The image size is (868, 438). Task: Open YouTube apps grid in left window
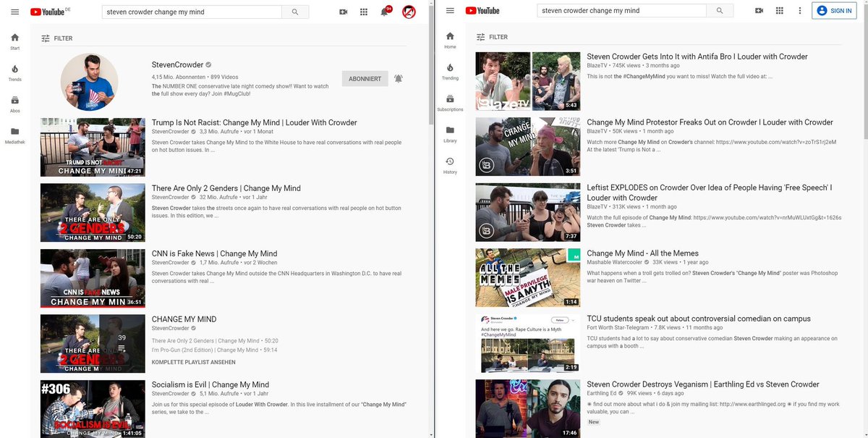(364, 12)
